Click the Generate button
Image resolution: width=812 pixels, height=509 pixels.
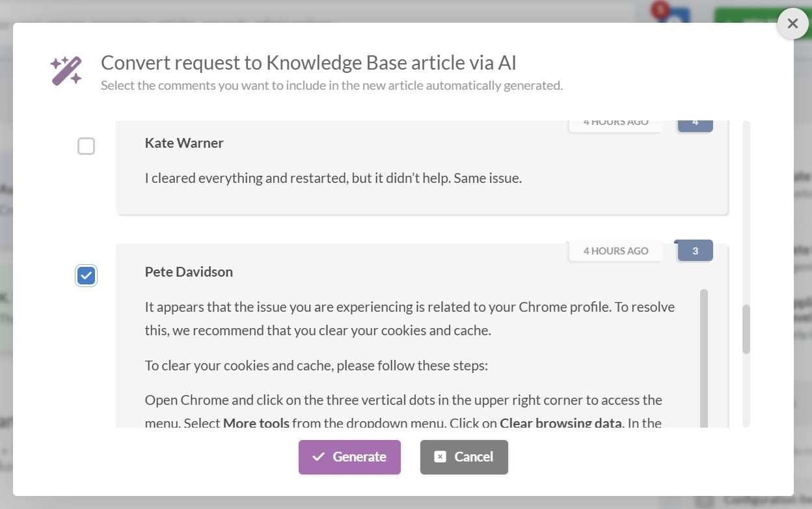click(x=349, y=457)
